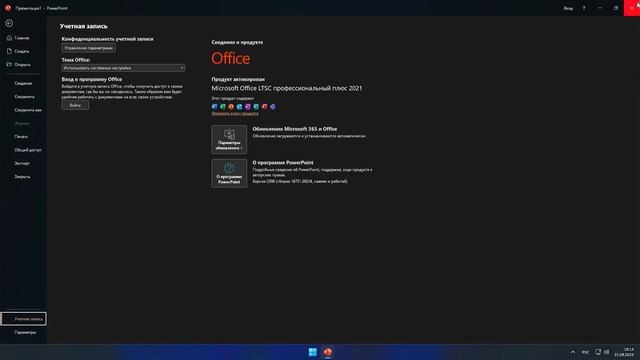
Task: Show hidden tray icons via chevron
Action: coord(573,352)
